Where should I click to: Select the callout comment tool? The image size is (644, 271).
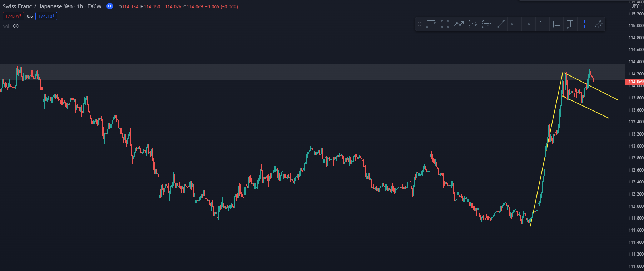coord(556,24)
